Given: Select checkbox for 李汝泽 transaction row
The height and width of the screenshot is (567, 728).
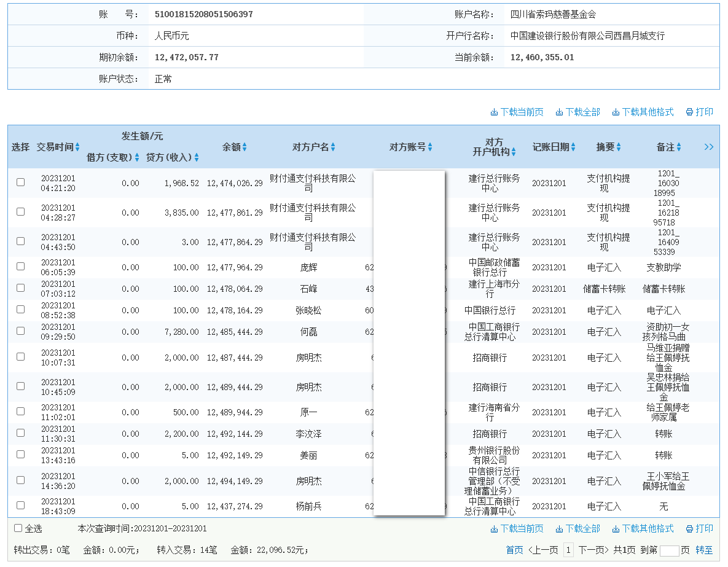Looking at the screenshot, I should pos(20,433).
